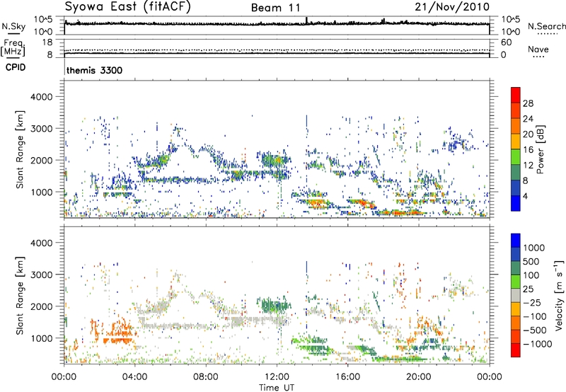The width and height of the screenshot is (566, 392).
Task: Click the '25' tick on Velocity colorbar
Action: [529, 289]
